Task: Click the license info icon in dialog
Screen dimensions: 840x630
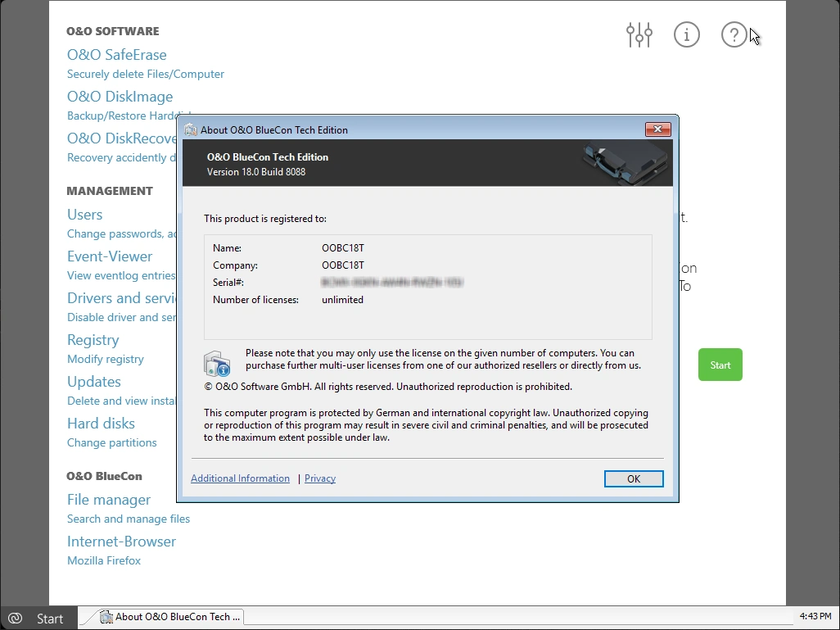Action: coord(217,364)
